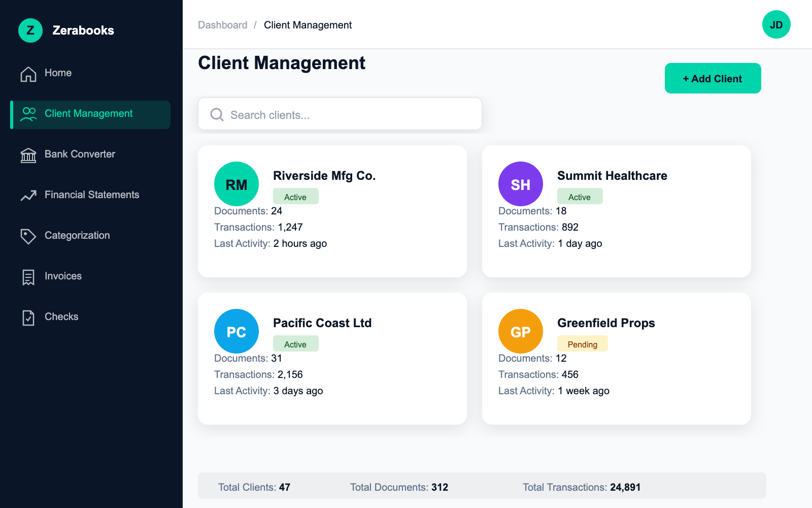Click the search magnifier icon

(217, 115)
